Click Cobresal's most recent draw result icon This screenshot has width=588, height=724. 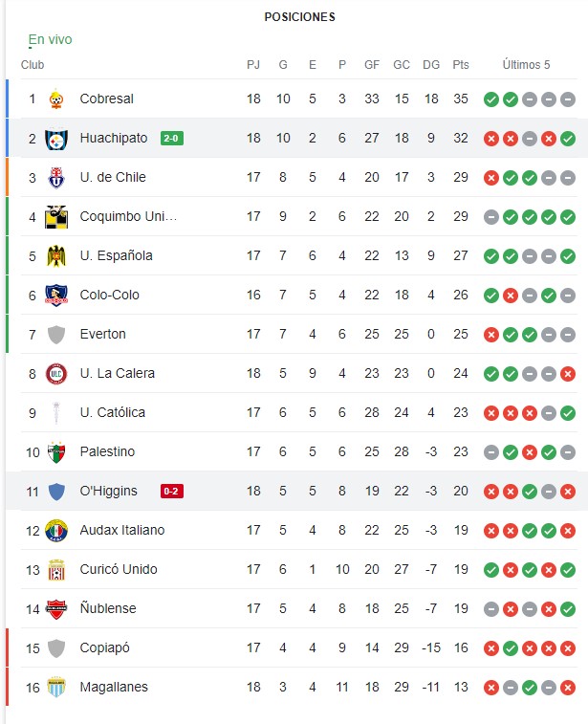point(568,99)
